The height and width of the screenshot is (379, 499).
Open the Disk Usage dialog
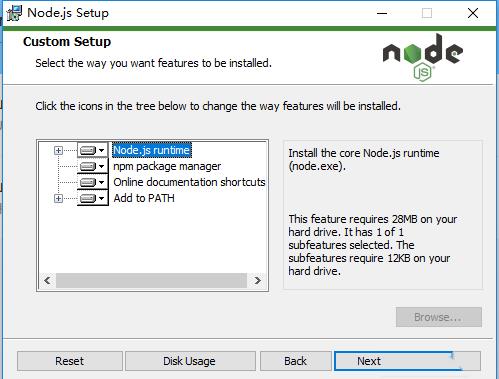coord(190,361)
